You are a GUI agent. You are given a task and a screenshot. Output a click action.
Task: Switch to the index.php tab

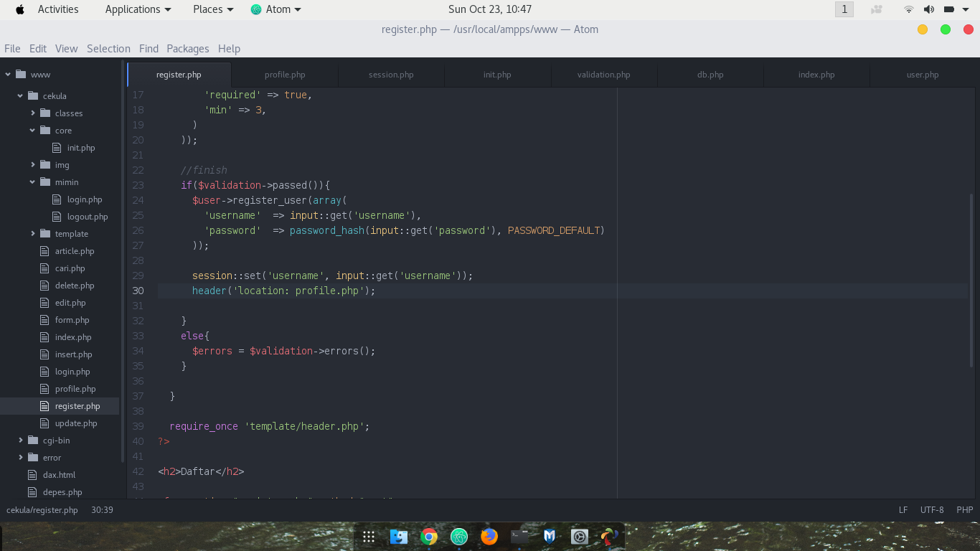pos(816,75)
